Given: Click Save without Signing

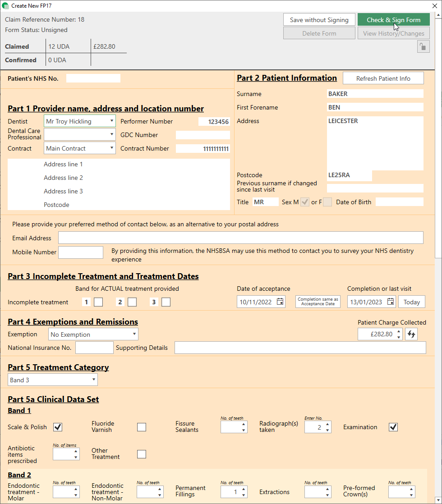Looking at the screenshot, I should (x=319, y=20).
